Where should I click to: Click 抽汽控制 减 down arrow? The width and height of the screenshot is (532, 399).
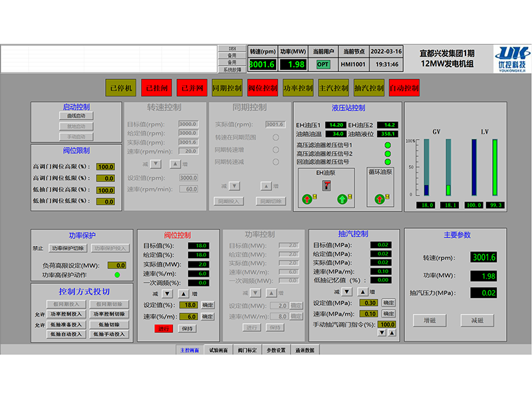pos(346,292)
